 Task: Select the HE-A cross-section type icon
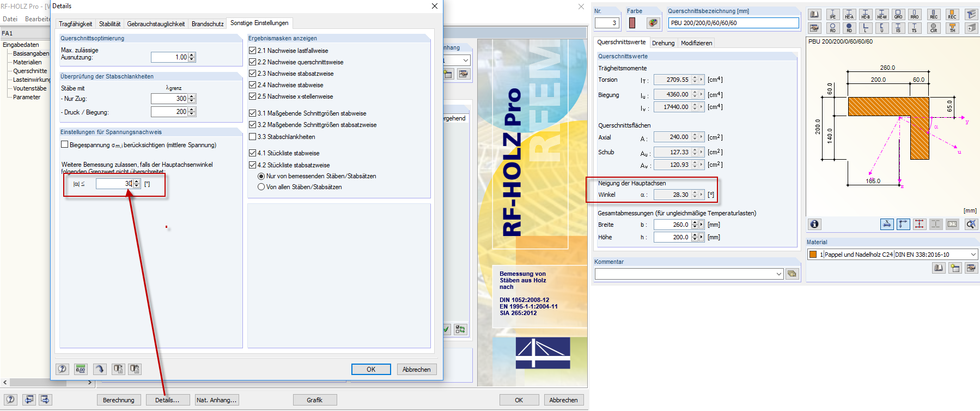coord(849,15)
